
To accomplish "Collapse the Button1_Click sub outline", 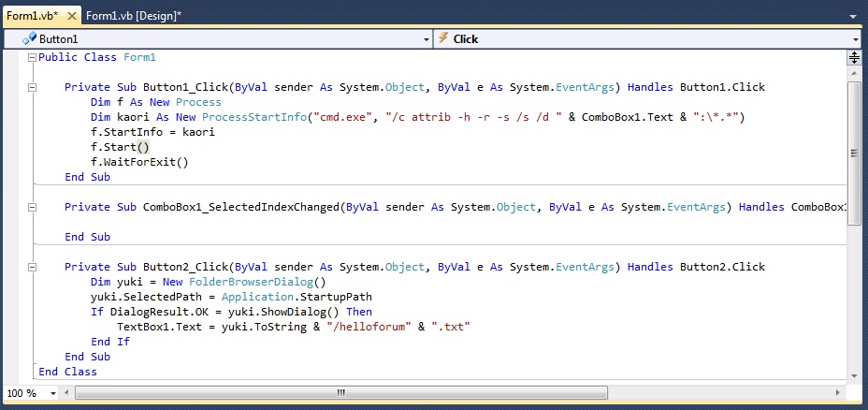I will (32, 87).
